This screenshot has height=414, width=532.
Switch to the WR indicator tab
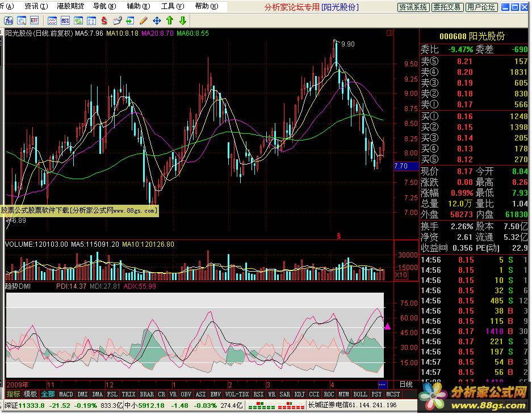[272, 394]
